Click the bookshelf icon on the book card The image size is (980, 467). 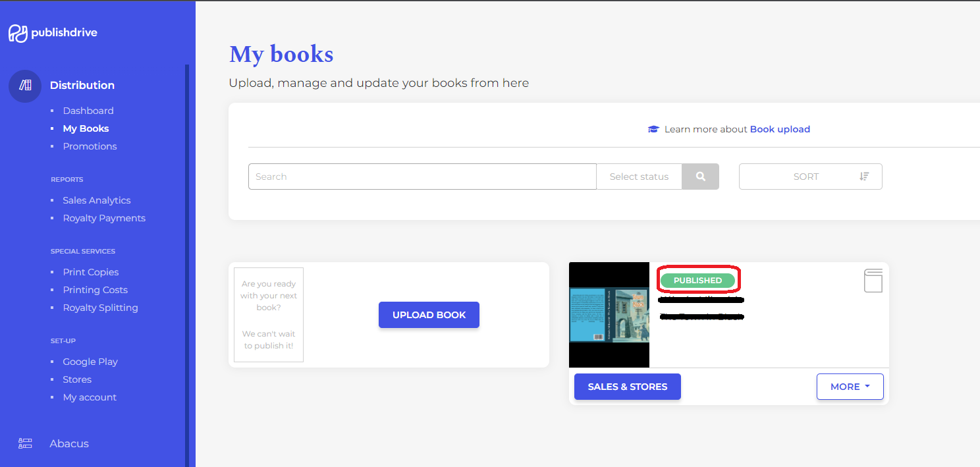pyautogui.click(x=873, y=281)
